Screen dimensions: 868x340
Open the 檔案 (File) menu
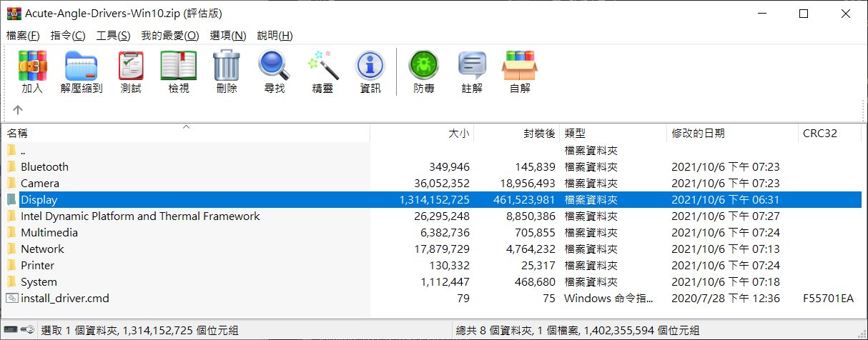[22, 36]
